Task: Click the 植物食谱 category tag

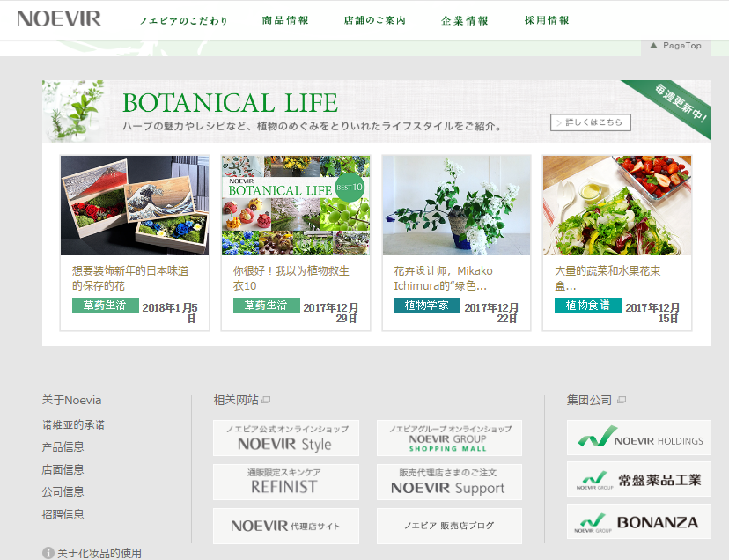Action: pyautogui.click(x=587, y=306)
